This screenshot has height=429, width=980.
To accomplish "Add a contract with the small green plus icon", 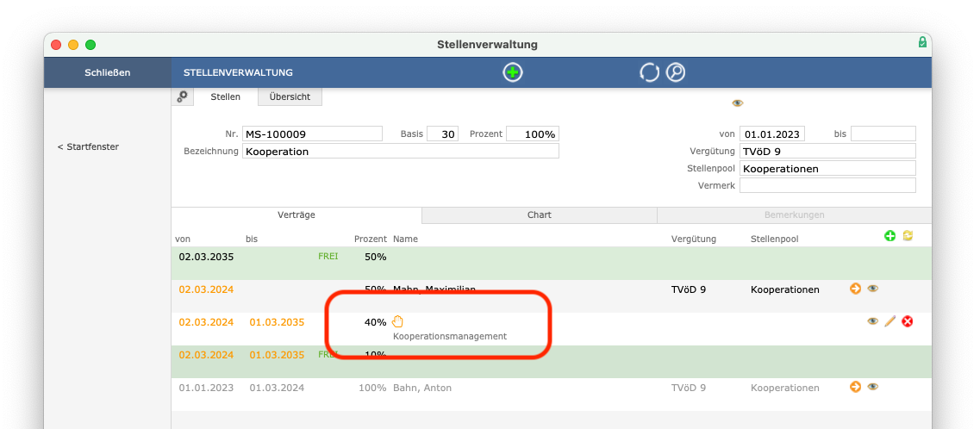I will (890, 235).
